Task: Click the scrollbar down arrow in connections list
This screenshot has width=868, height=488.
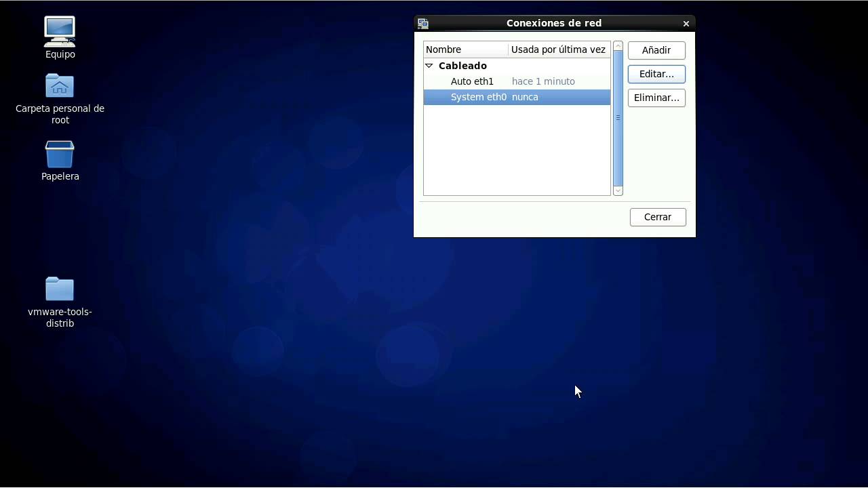Action: 618,191
